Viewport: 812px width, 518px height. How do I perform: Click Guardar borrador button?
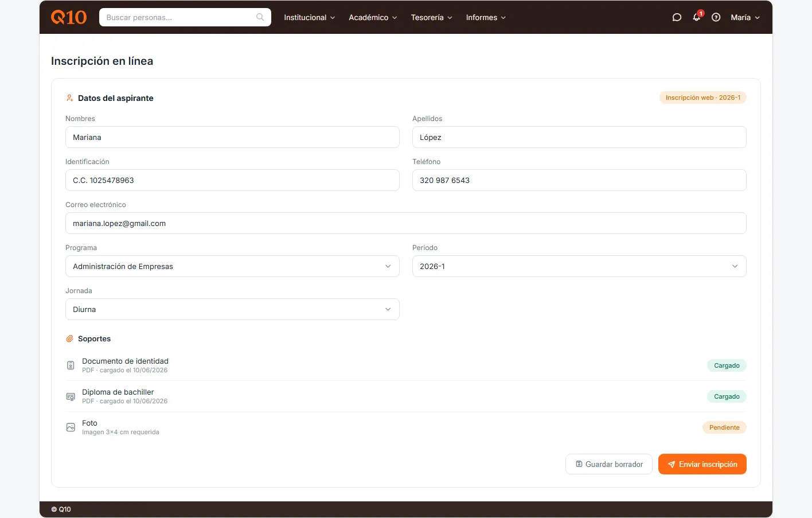pos(609,464)
